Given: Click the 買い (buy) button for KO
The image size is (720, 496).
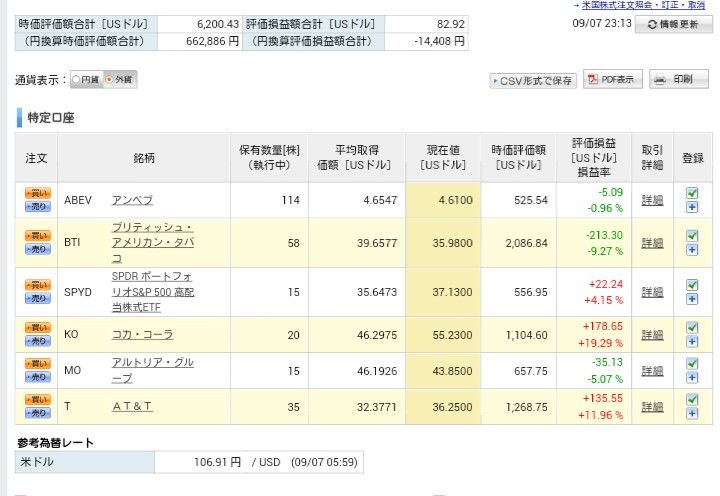Looking at the screenshot, I should pyautogui.click(x=38, y=328).
